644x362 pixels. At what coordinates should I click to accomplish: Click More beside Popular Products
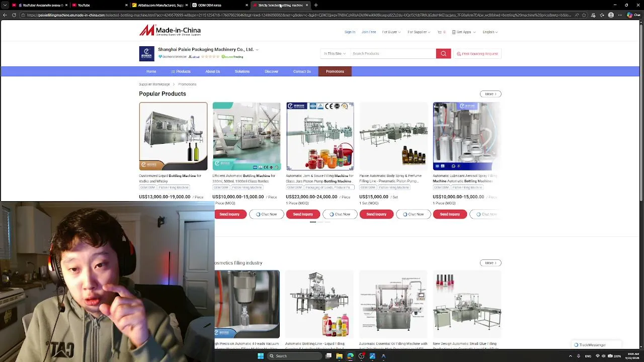tap(491, 94)
